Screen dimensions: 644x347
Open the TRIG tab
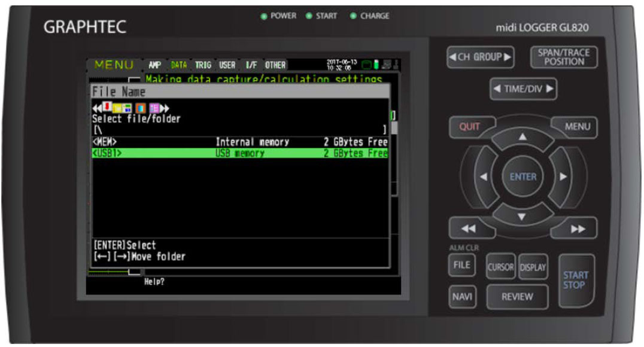click(203, 65)
